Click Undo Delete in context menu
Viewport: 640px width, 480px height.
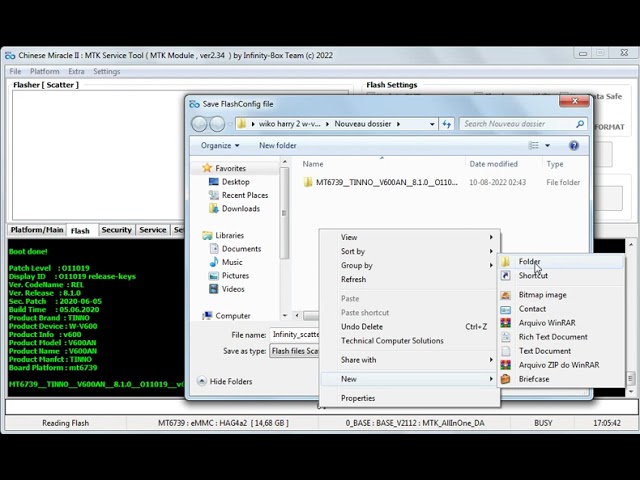pyautogui.click(x=409, y=327)
